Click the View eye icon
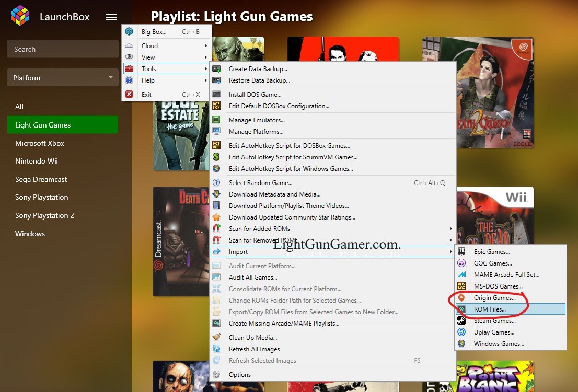This screenshot has height=392, width=578. pyautogui.click(x=129, y=57)
